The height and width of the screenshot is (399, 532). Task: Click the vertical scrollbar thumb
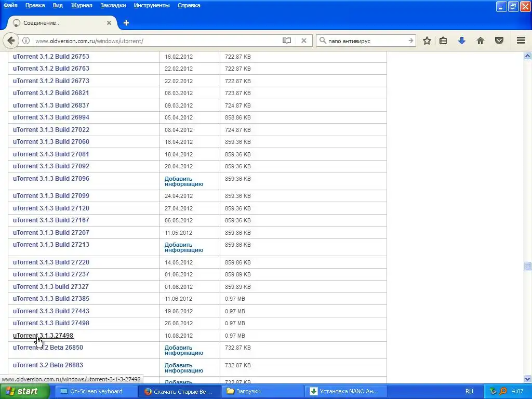[x=528, y=267]
